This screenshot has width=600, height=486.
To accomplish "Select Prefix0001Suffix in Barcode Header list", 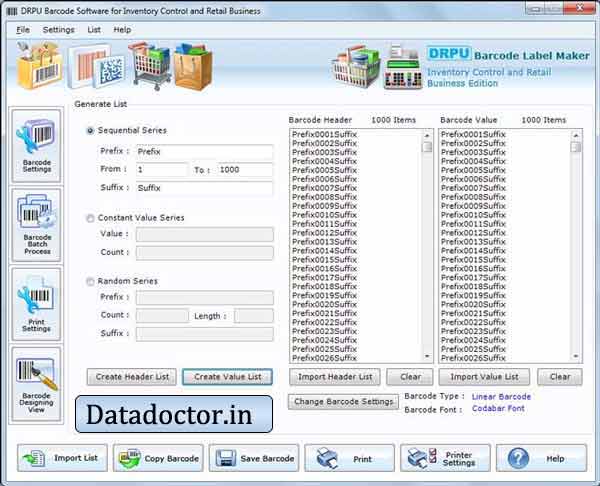I will pyautogui.click(x=324, y=134).
